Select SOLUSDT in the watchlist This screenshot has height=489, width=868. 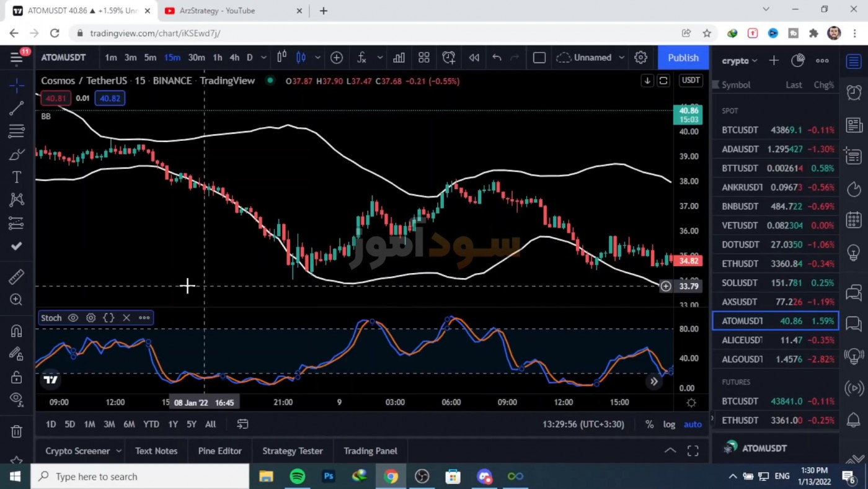pyautogui.click(x=775, y=283)
